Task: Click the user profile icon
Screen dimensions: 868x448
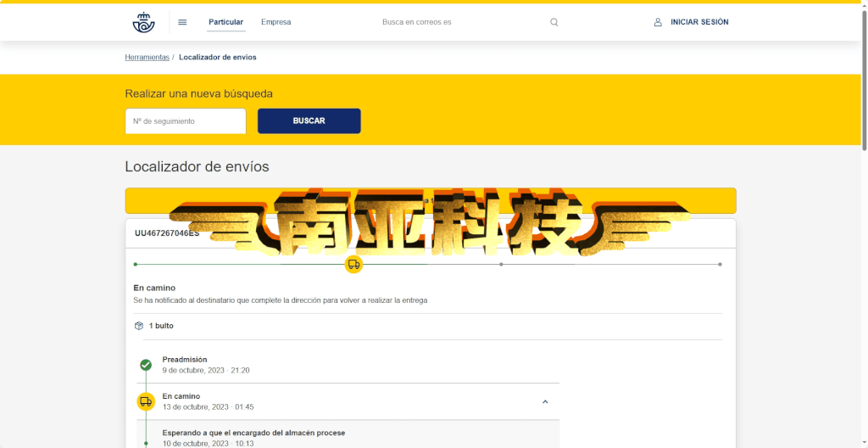Action: 658,22
